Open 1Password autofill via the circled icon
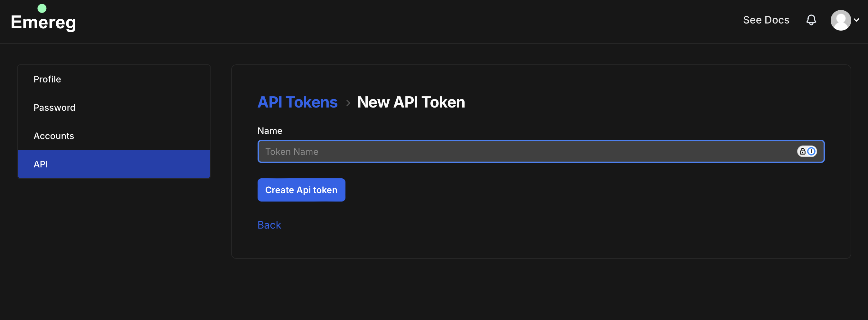 811,151
